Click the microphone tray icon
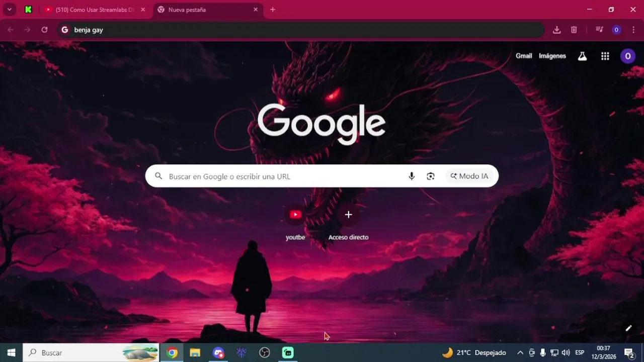Image resolution: width=644 pixels, height=362 pixels. (543, 352)
